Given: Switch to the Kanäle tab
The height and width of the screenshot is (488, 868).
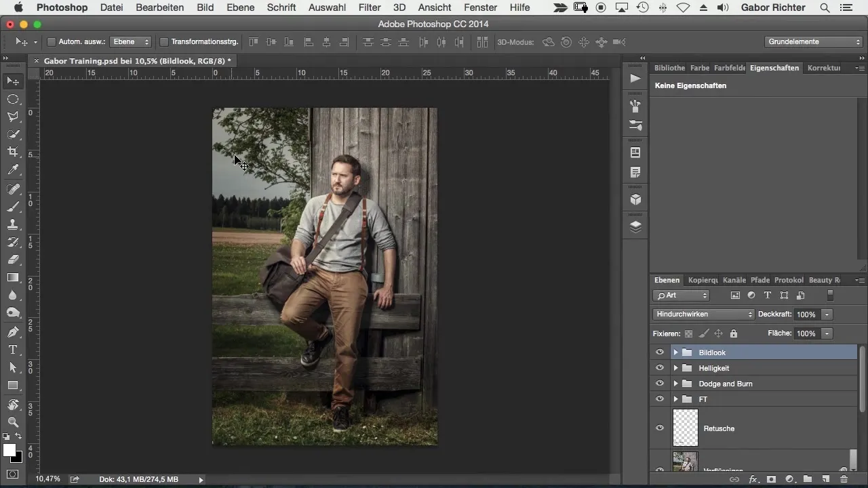Looking at the screenshot, I should (734, 280).
